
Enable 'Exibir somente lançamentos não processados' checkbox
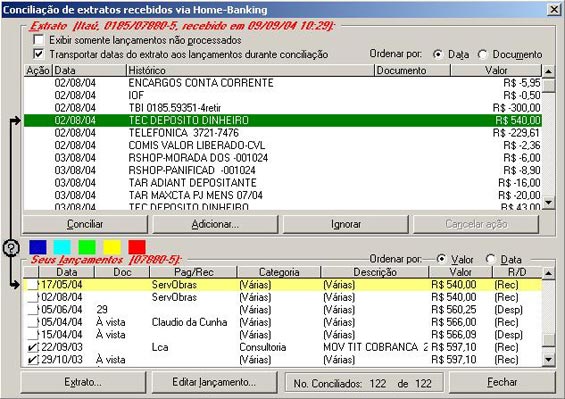[x=39, y=40]
